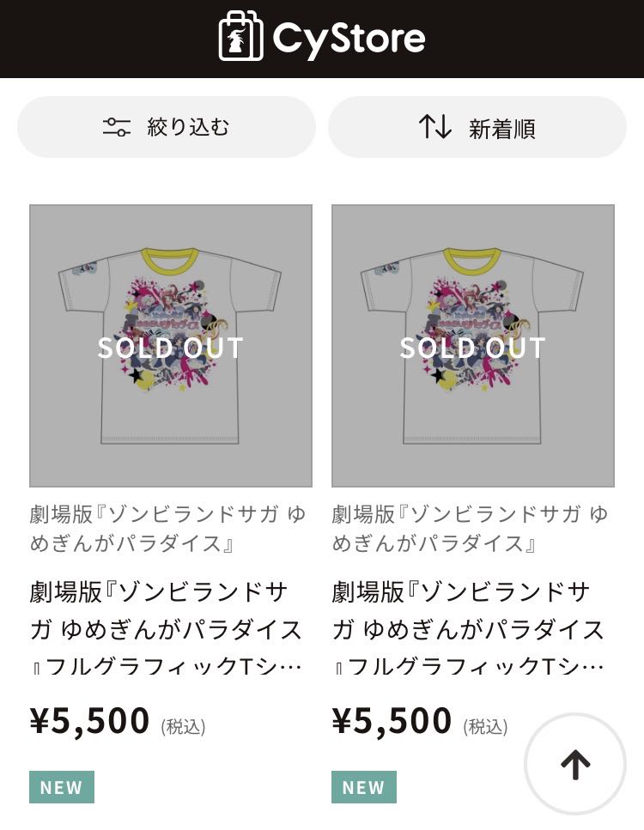Tap the right product's NEW badge
644x830 pixels.
364,787
